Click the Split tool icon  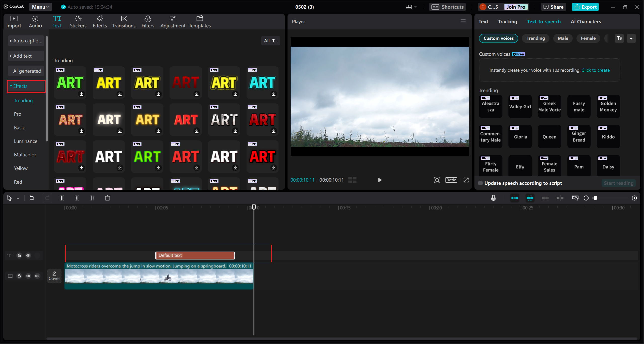point(62,198)
